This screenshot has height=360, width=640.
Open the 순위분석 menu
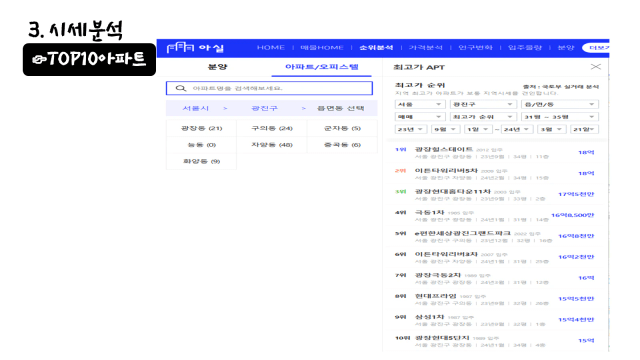[376, 48]
